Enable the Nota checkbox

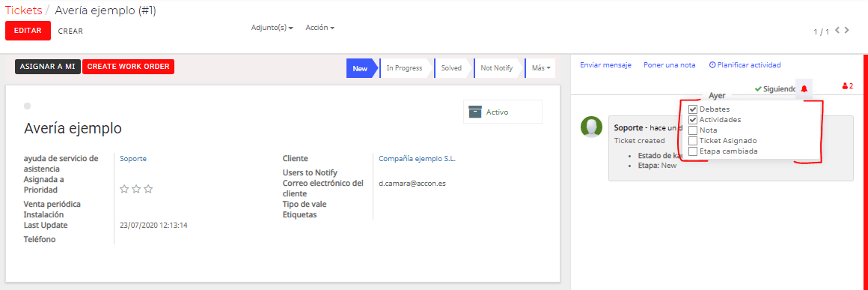692,130
